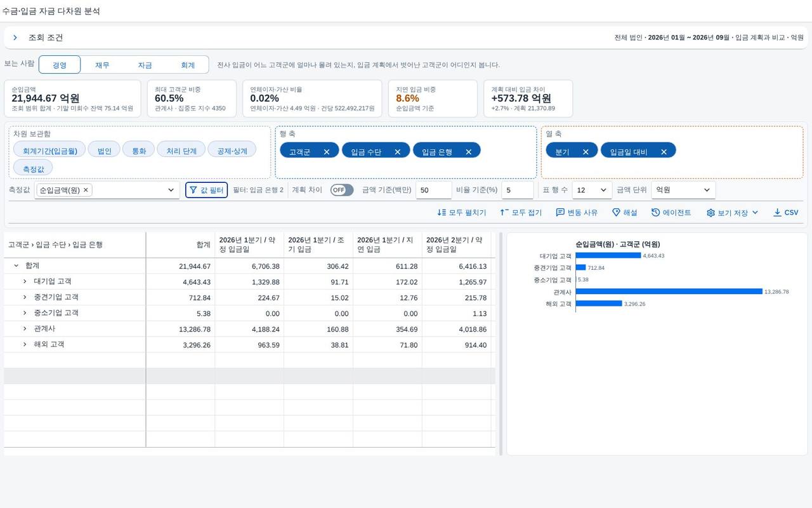812x508 pixels.
Task: Expand the 조회 조건 panel chevron
Action: (x=15, y=37)
